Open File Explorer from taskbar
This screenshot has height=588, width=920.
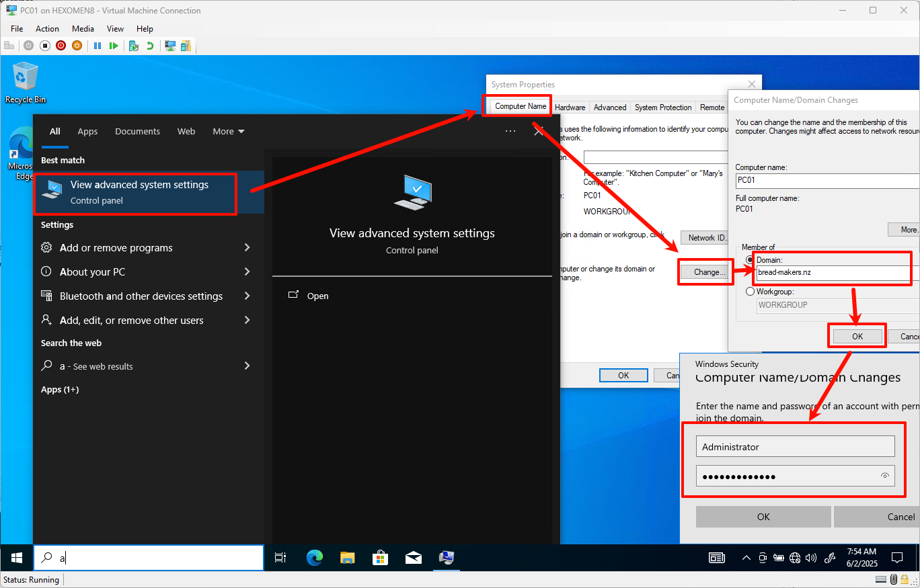coord(347,558)
